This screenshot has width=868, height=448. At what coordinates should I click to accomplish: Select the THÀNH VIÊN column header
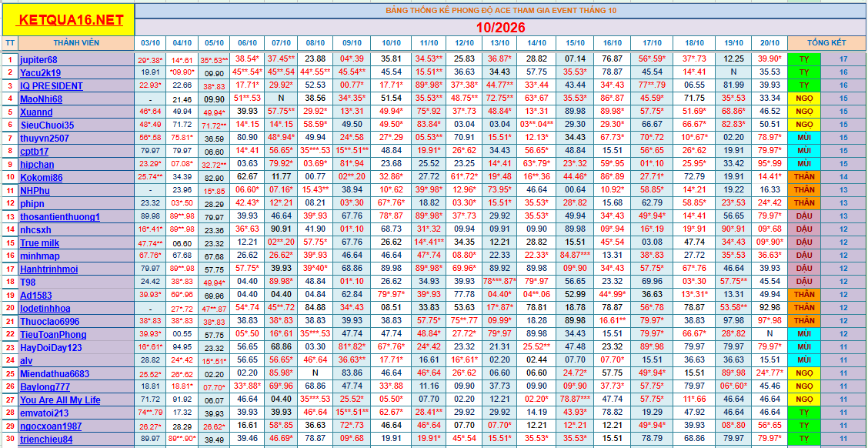click(76, 43)
